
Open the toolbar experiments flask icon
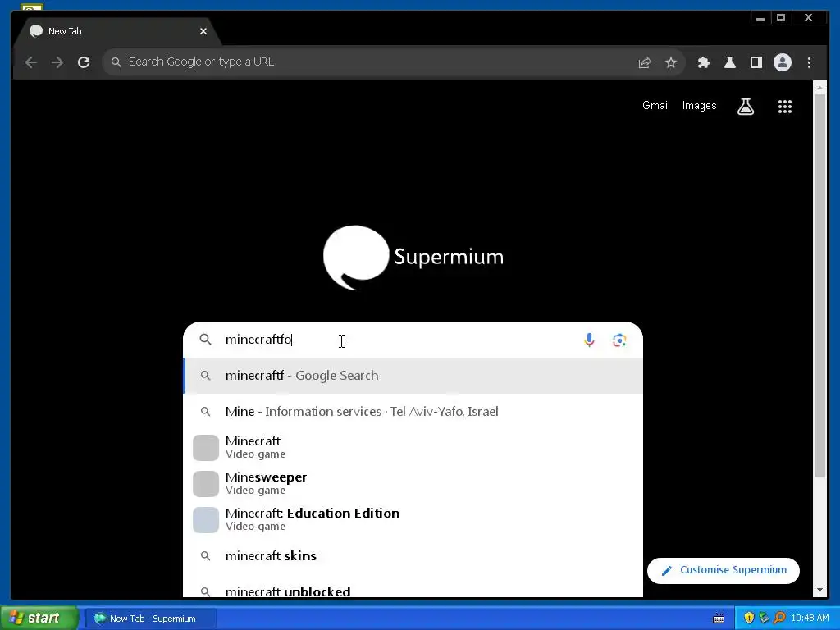point(729,62)
